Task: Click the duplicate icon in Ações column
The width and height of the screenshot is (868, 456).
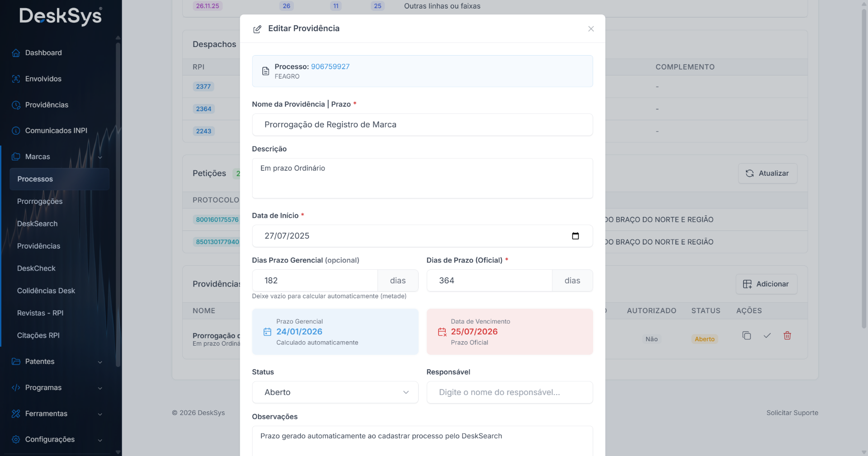Action: pyautogui.click(x=746, y=335)
